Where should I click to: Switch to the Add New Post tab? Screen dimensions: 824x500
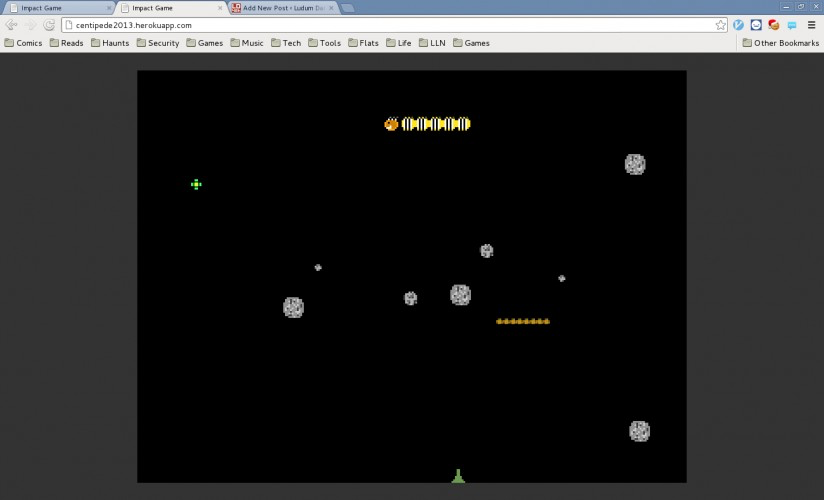pos(284,8)
